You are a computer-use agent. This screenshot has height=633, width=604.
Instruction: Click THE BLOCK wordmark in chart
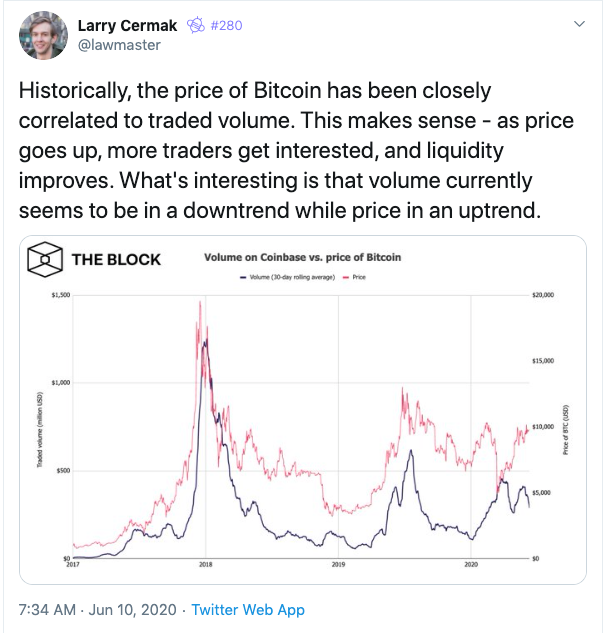[x=116, y=260]
